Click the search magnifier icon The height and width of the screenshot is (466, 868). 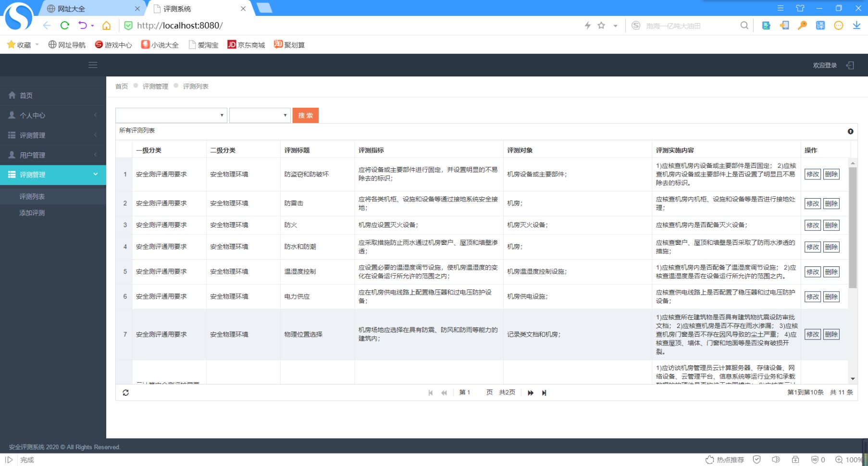pyautogui.click(x=744, y=25)
